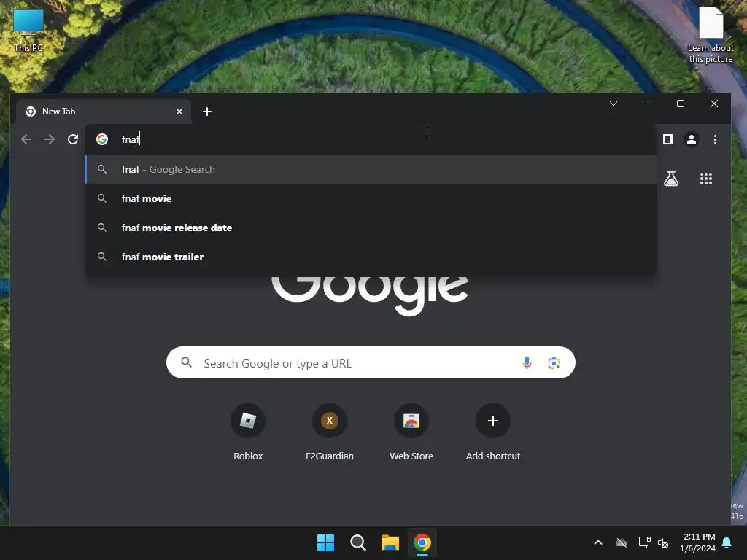Open the Chrome side panel
This screenshot has width=747, height=560.
coord(668,139)
